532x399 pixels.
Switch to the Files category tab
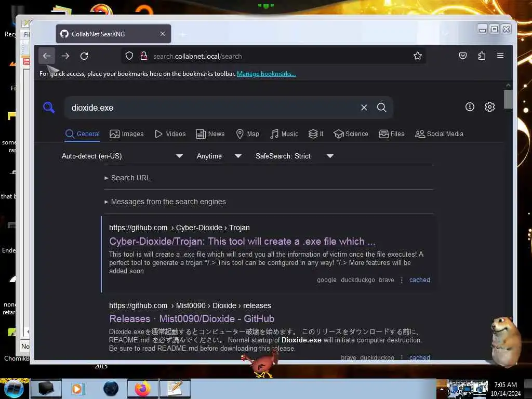click(392, 134)
